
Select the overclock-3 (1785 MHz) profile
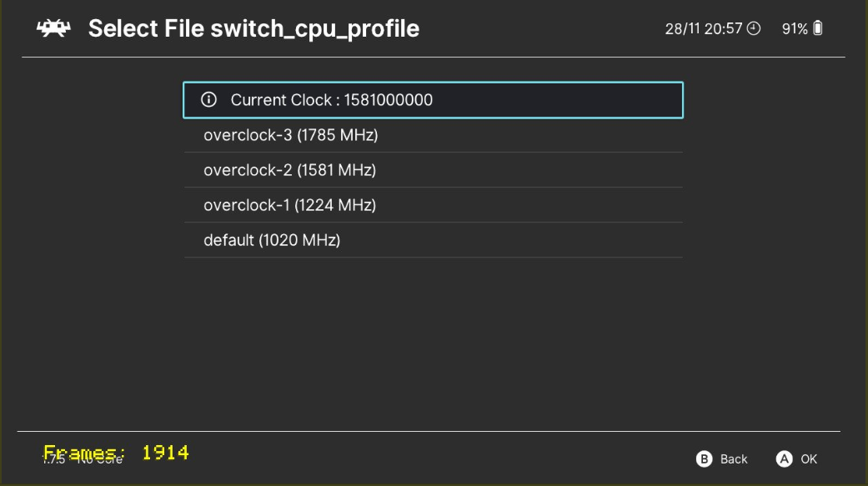[x=434, y=135]
